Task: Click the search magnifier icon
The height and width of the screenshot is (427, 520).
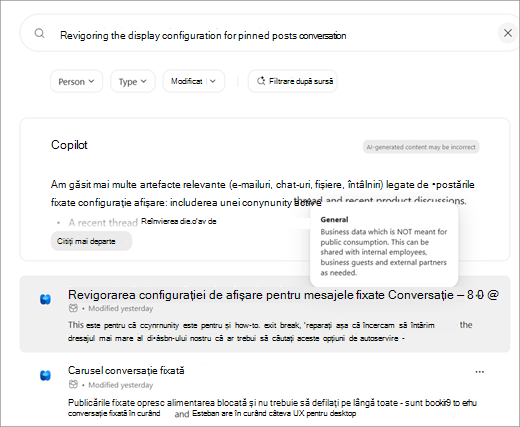Action: (39, 33)
